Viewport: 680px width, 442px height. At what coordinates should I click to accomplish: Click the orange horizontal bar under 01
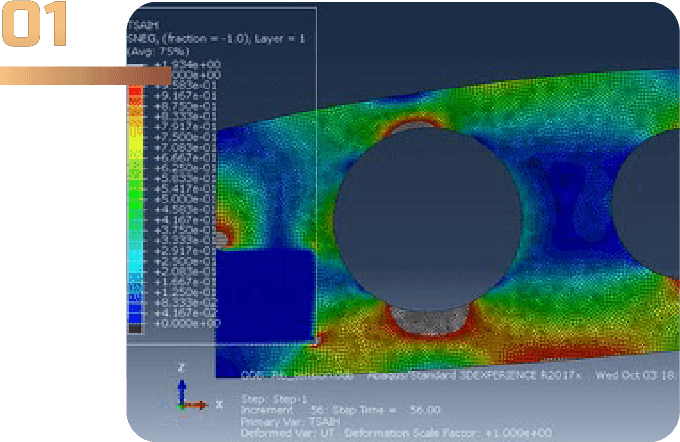pos(85,75)
